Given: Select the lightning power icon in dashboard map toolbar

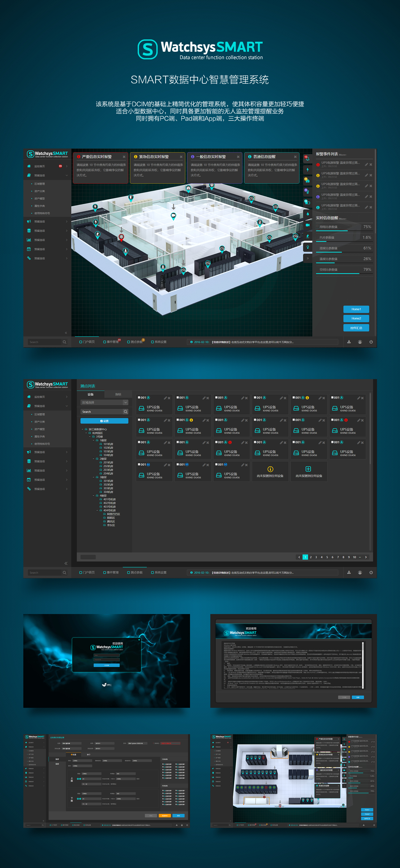Looking at the screenshot, I should (307, 170).
